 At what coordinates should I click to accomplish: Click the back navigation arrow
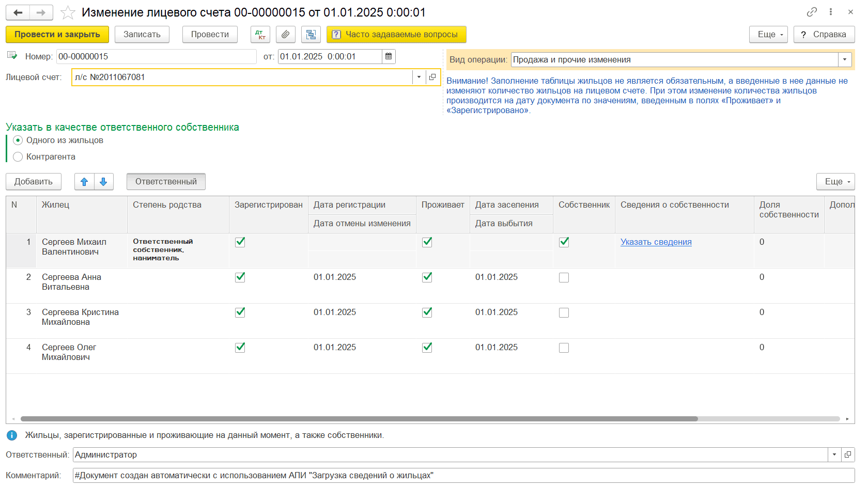(x=18, y=12)
